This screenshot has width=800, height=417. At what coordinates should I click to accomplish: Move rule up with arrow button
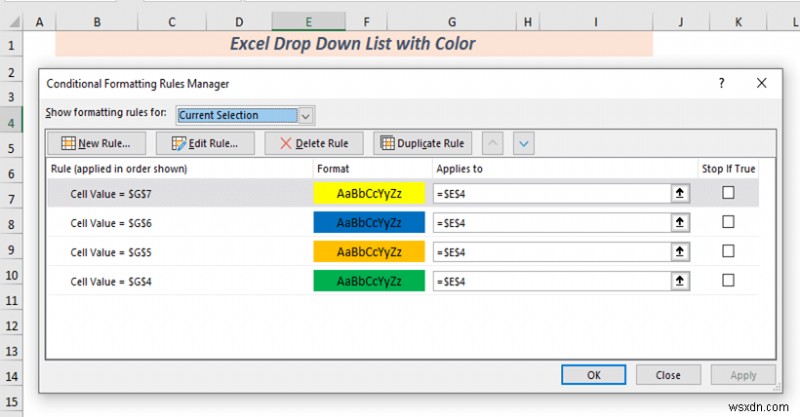pos(492,143)
